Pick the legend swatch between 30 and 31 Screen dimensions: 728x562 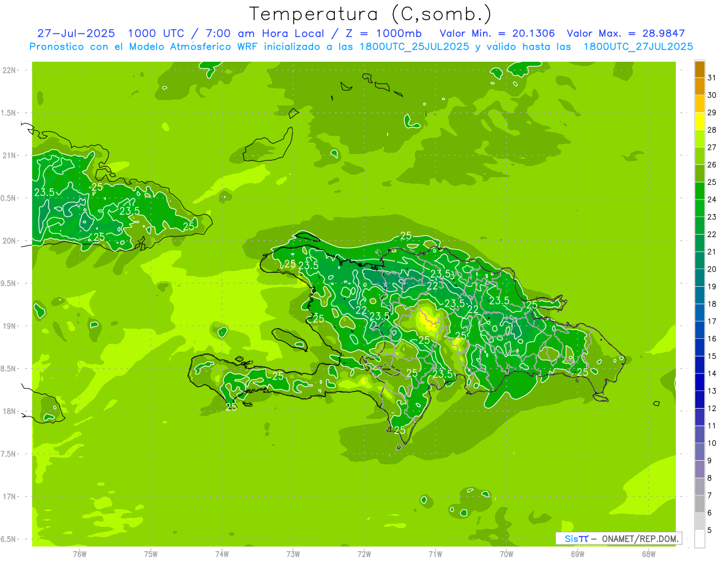coord(699,86)
